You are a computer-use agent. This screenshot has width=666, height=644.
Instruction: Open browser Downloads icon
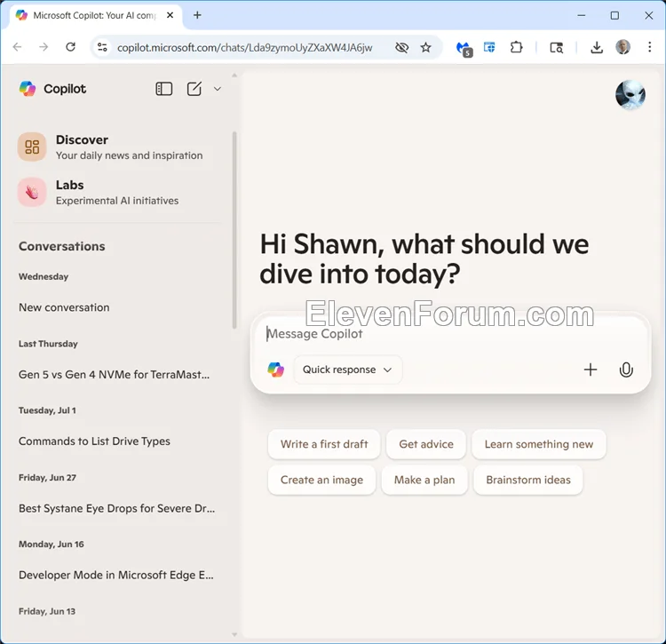pos(597,48)
